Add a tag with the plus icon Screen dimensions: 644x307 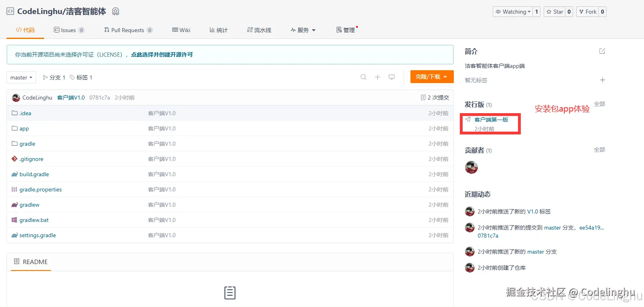[x=602, y=80]
